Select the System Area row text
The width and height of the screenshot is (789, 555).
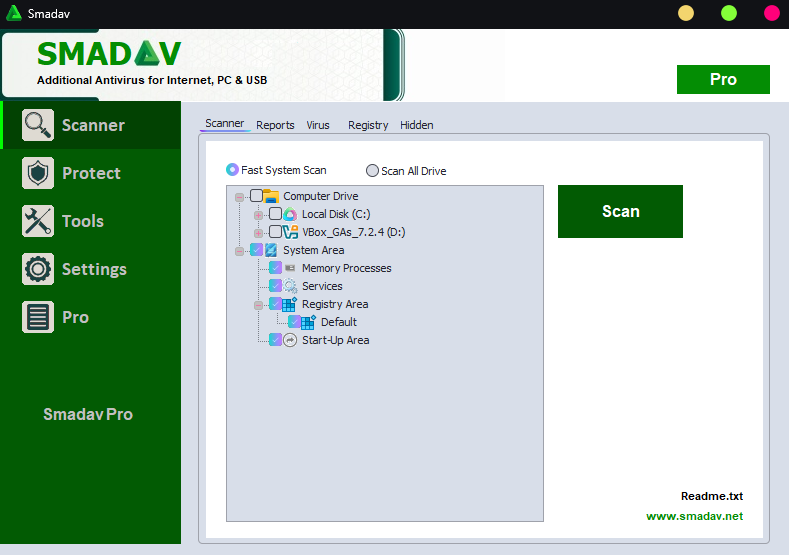tap(313, 250)
